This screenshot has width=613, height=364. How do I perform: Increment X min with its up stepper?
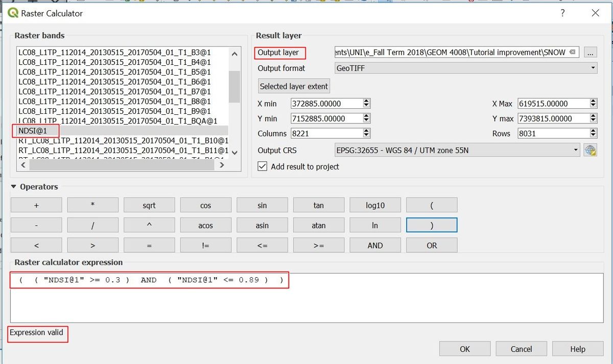coord(366,101)
